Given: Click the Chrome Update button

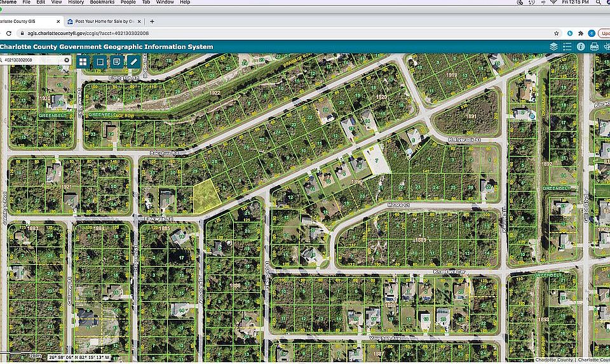Looking at the screenshot, I should [604, 33].
